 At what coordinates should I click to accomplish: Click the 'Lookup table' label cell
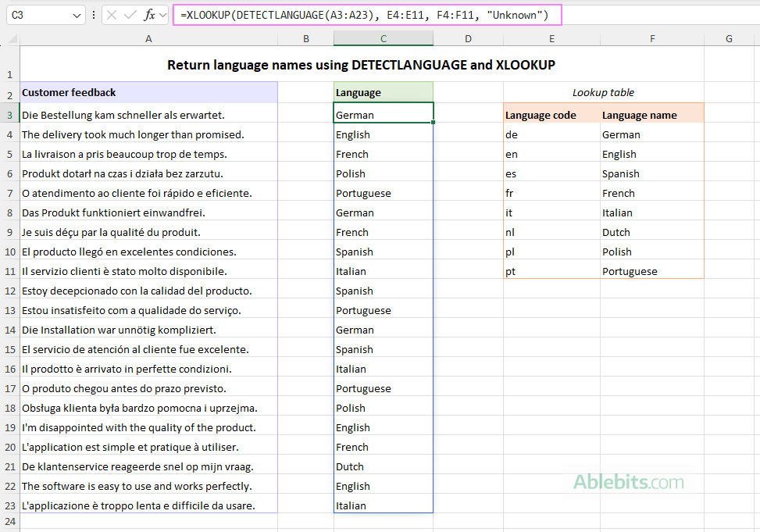point(604,93)
